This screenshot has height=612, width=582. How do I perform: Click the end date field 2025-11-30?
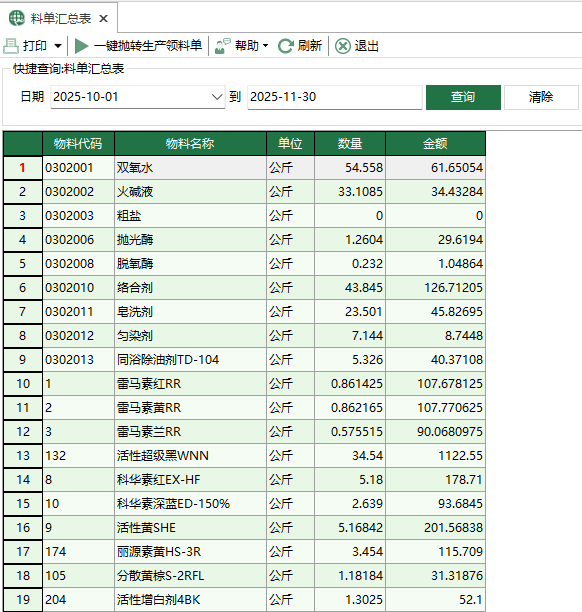[x=335, y=97]
